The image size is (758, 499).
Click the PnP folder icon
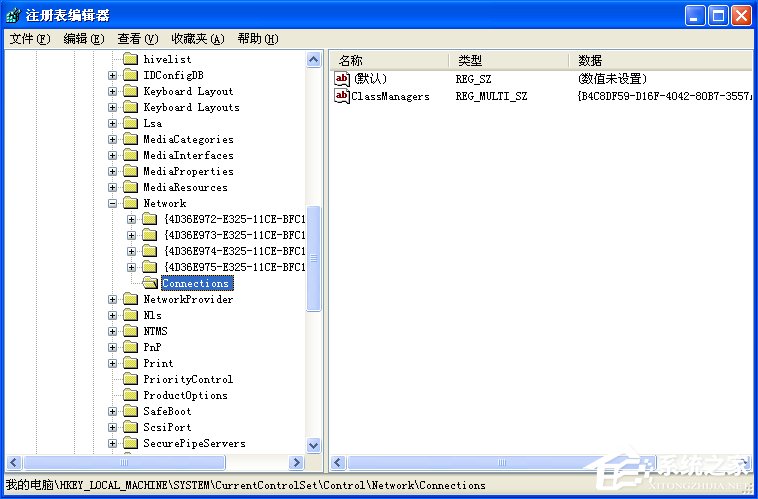(130, 347)
